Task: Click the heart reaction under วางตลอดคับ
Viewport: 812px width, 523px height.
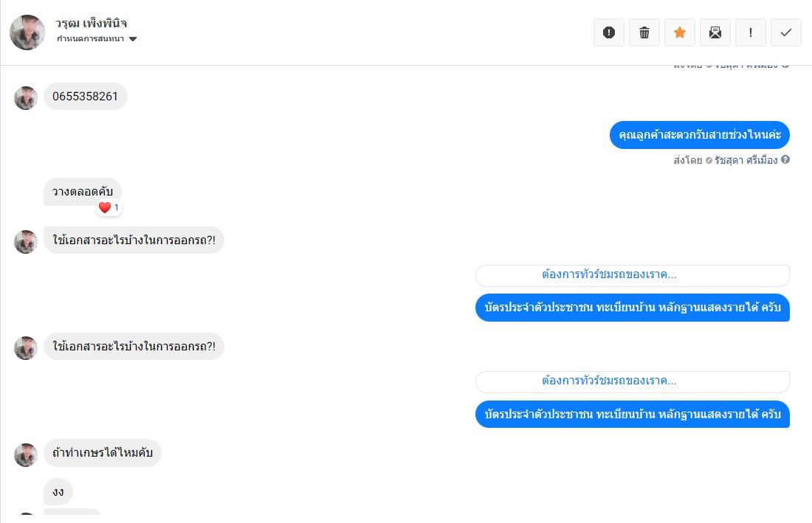Action: click(x=105, y=208)
